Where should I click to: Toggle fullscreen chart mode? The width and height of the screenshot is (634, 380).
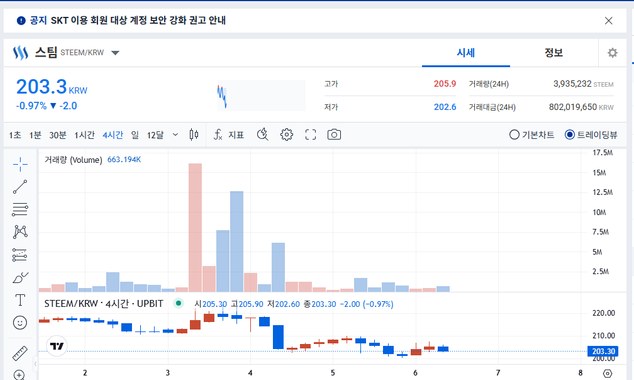pyautogui.click(x=311, y=135)
